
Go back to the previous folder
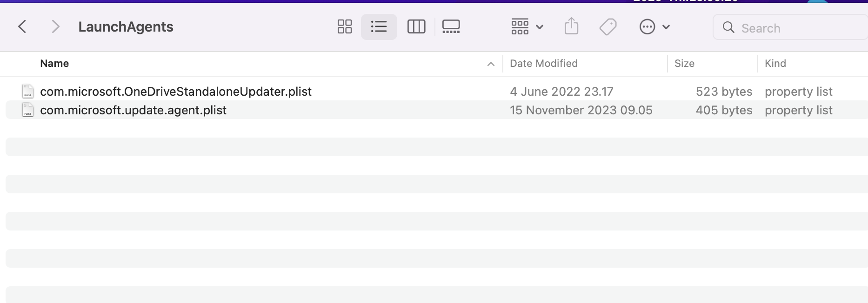[22, 26]
